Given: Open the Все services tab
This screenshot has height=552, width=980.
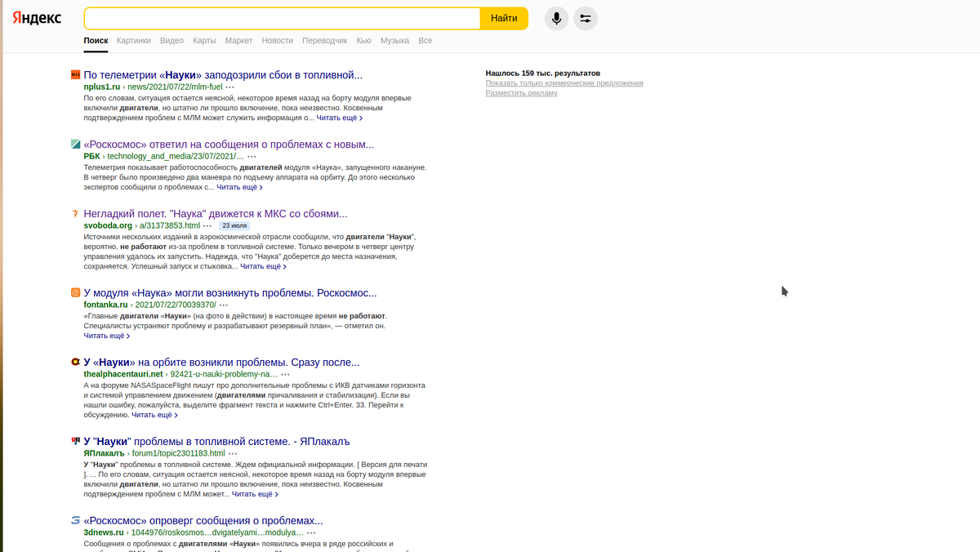Looking at the screenshot, I should 425,41.
